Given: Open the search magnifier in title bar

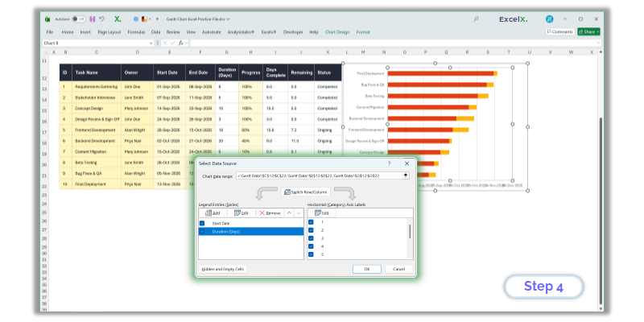Looking at the screenshot, I should pyautogui.click(x=476, y=19).
